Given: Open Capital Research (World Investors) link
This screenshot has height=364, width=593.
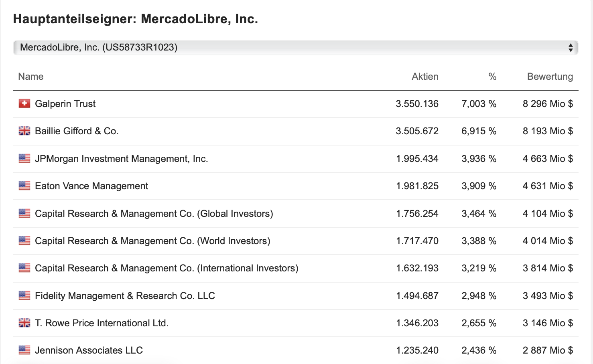Looking at the screenshot, I should tap(152, 241).
